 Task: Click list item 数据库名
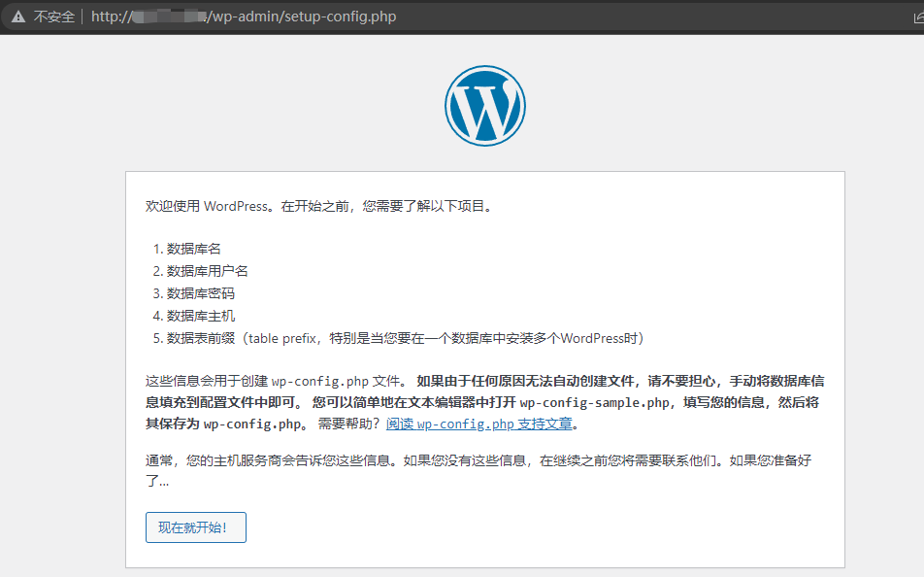coord(193,249)
